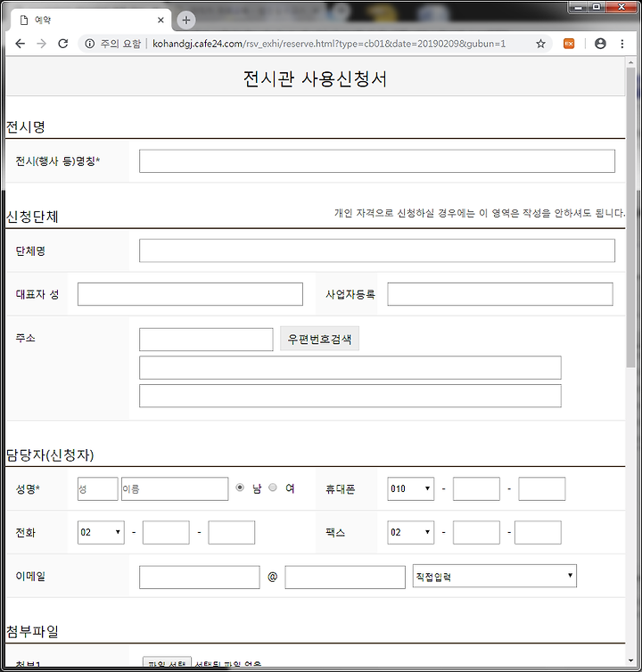Click the 신청단체 section heading

click(32, 217)
